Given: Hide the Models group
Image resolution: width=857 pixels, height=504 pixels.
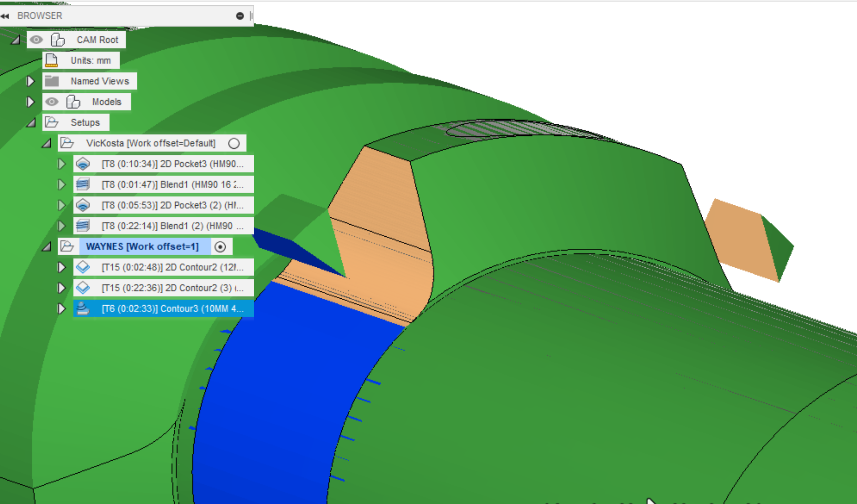Looking at the screenshot, I should (52, 102).
